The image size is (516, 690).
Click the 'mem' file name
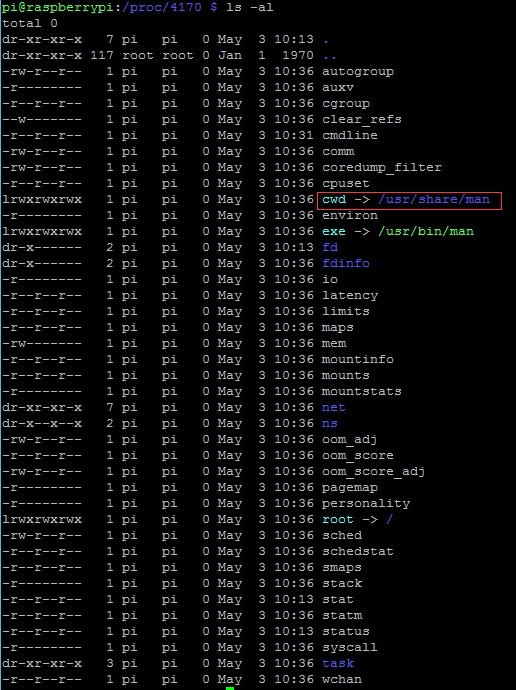[x=334, y=344]
